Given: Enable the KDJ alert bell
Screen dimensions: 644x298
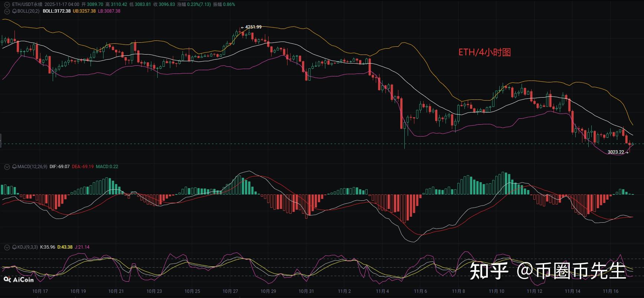Looking at the screenshot, I should [x=14, y=247].
